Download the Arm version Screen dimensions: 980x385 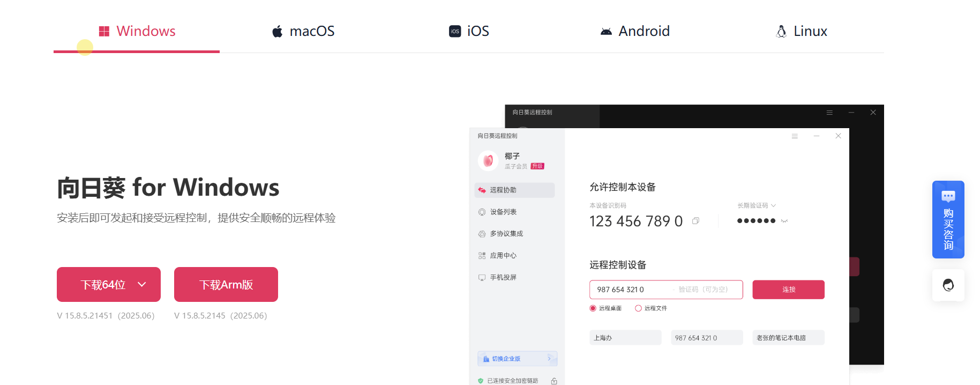coord(226,285)
